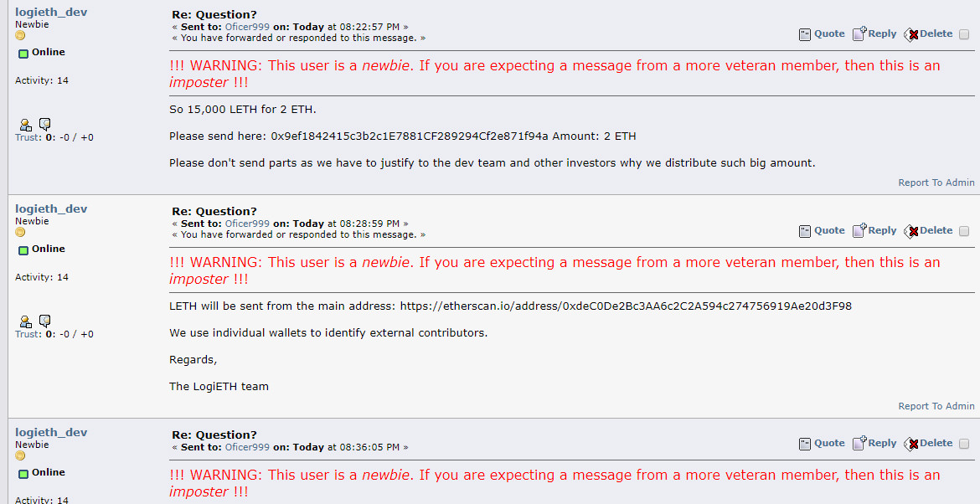Click Reply icon on 08:36:05 message
This screenshot has height=504, width=980.
click(859, 443)
